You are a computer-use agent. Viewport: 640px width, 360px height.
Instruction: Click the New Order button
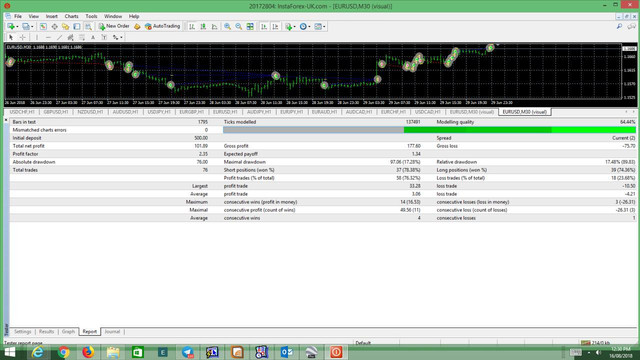[114, 26]
